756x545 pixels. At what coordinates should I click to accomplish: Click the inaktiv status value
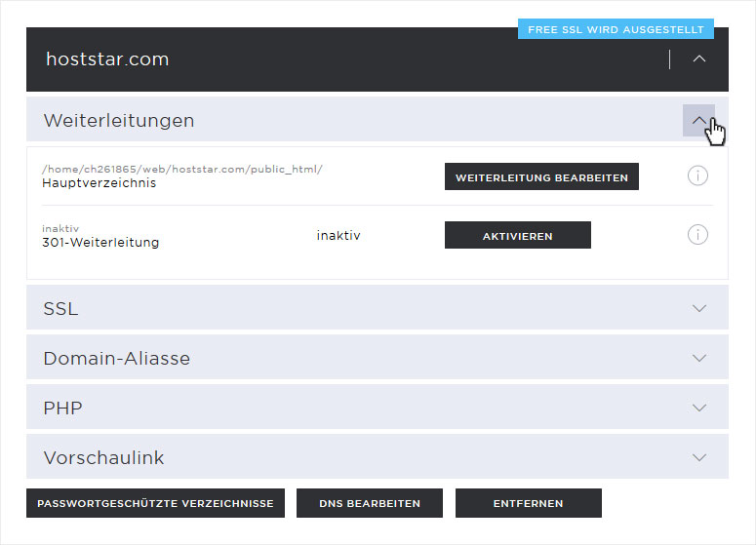pos(338,235)
